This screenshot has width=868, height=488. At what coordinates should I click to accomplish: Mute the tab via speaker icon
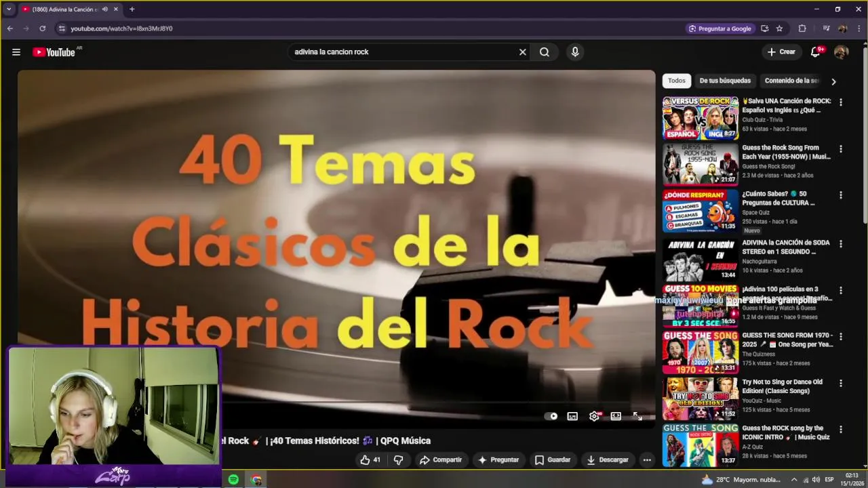(104, 9)
